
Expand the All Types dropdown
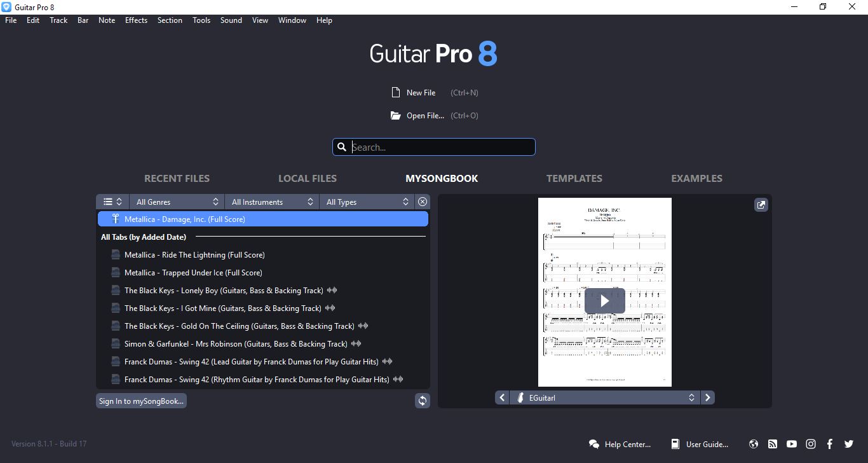coord(367,202)
